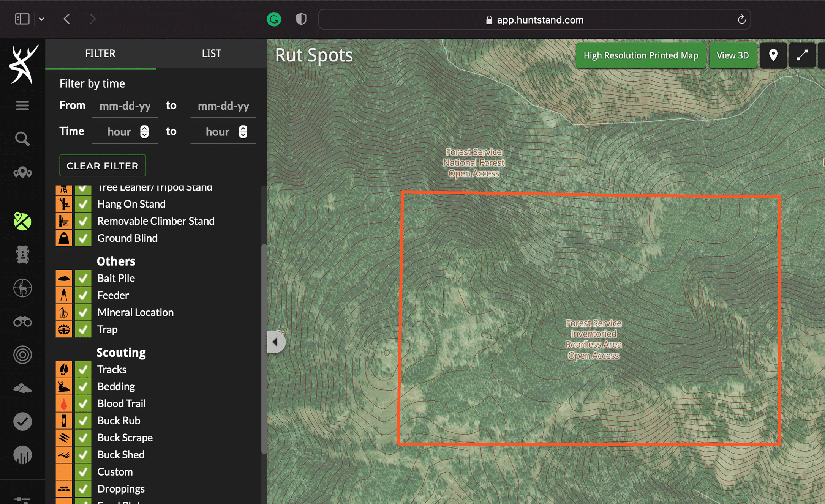Open High Resolution Printed Map

click(x=640, y=55)
